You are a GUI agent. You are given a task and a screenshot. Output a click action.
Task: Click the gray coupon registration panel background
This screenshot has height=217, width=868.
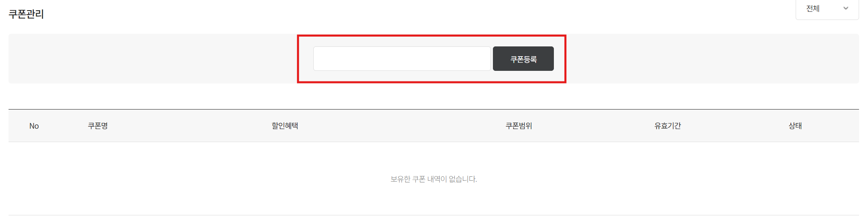pyautogui.click(x=152, y=59)
